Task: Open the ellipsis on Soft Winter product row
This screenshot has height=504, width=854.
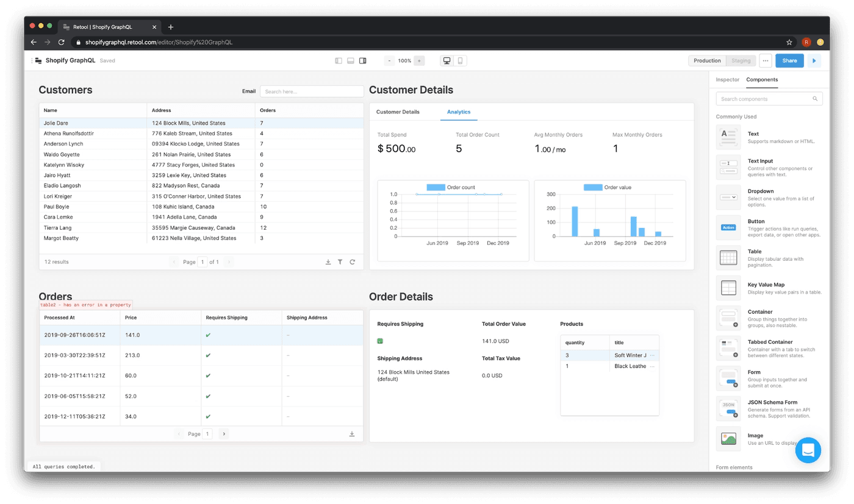Action: (x=652, y=355)
